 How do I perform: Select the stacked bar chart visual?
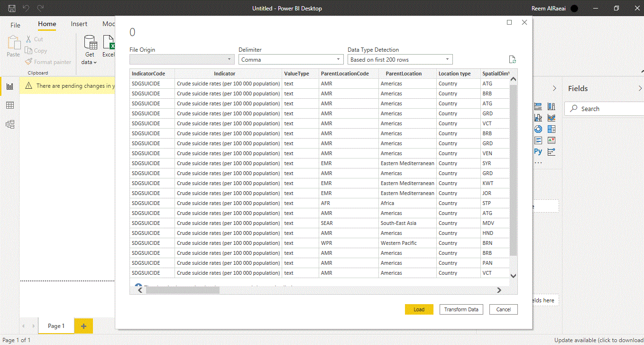tap(538, 106)
